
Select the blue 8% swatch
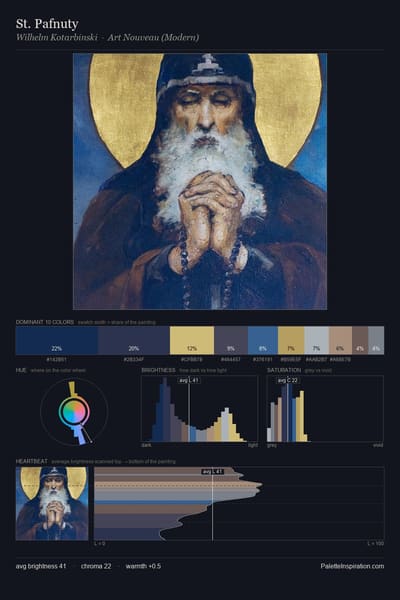263,340
